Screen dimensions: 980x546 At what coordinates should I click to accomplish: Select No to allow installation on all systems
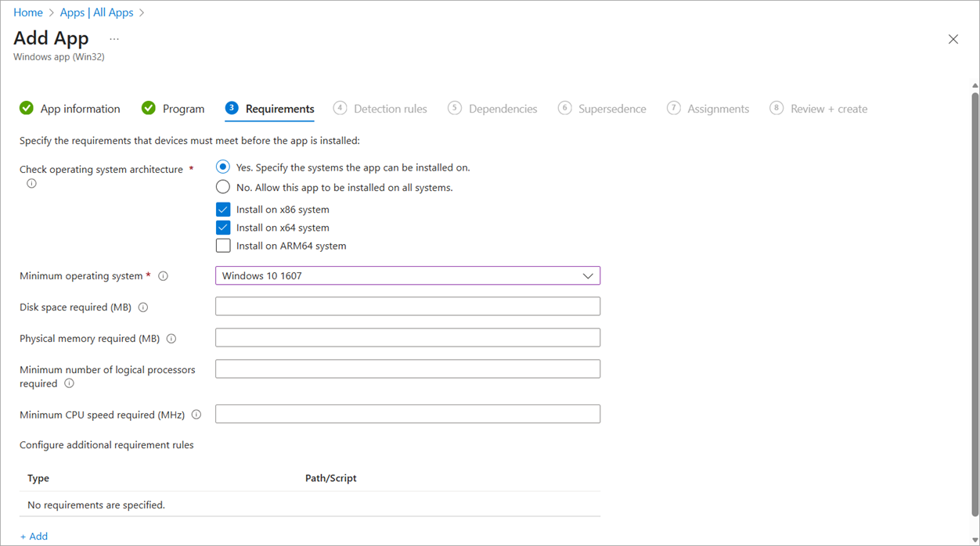pyautogui.click(x=222, y=187)
